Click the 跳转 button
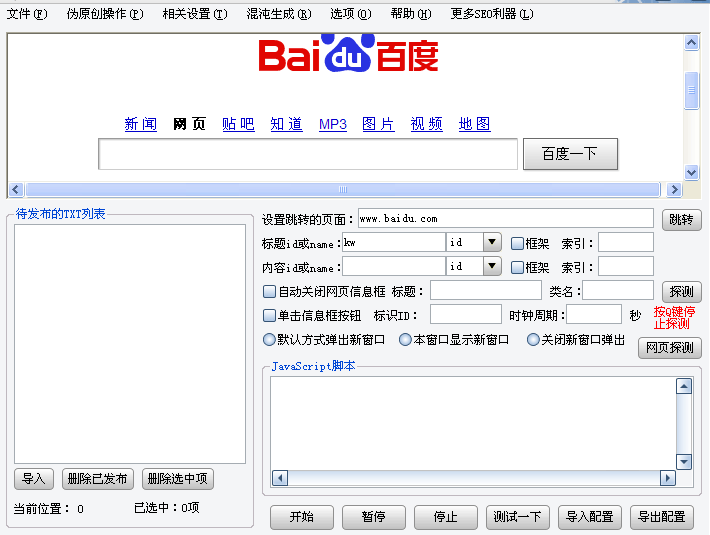710x535 pixels. (681, 220)
